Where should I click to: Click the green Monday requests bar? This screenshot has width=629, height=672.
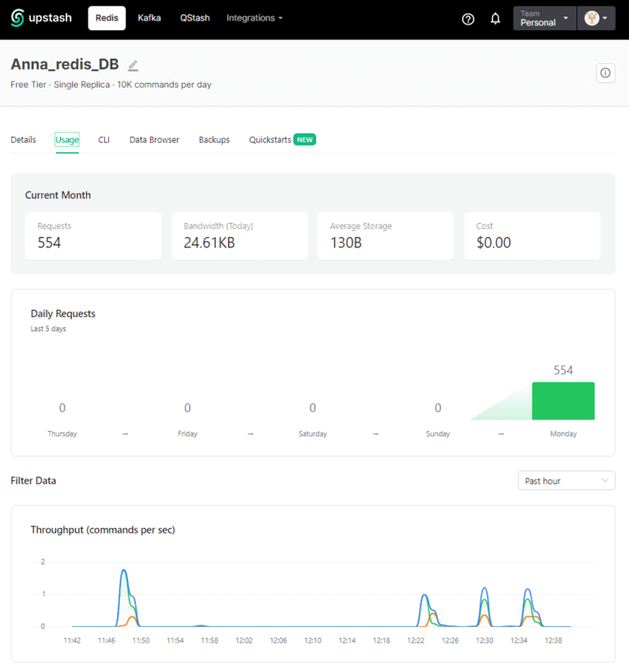[x=563, y=401]
